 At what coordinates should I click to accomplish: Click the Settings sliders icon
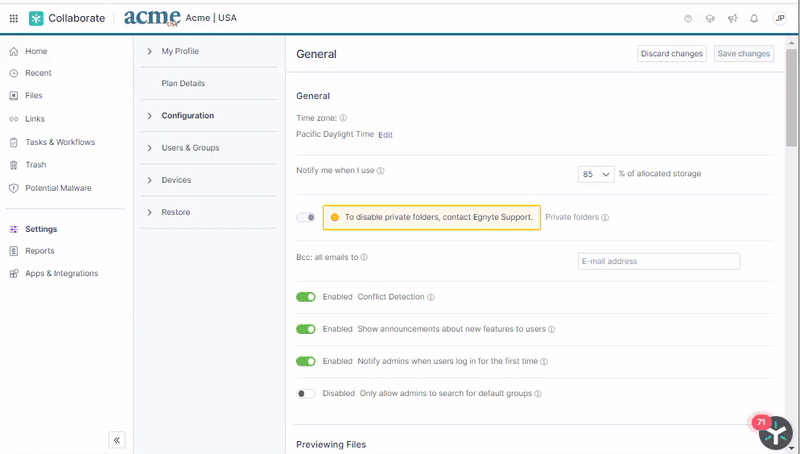pyautogui.click(x=14, y=229)
